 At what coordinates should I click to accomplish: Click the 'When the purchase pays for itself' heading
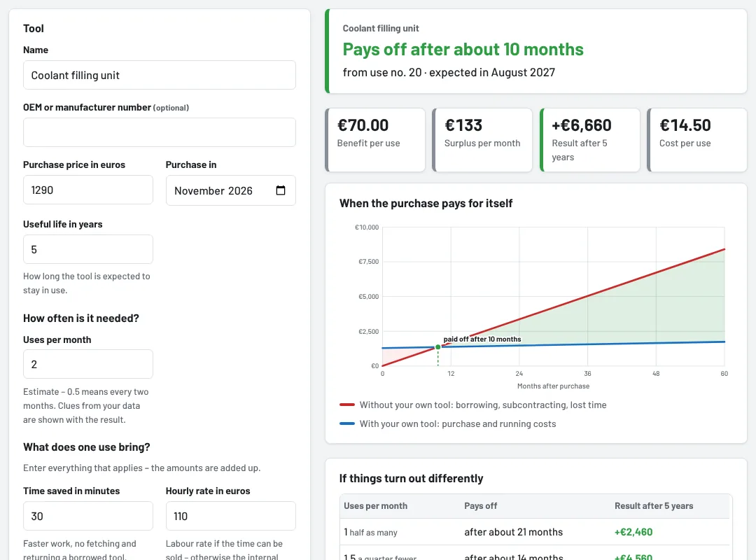point(426,203)
